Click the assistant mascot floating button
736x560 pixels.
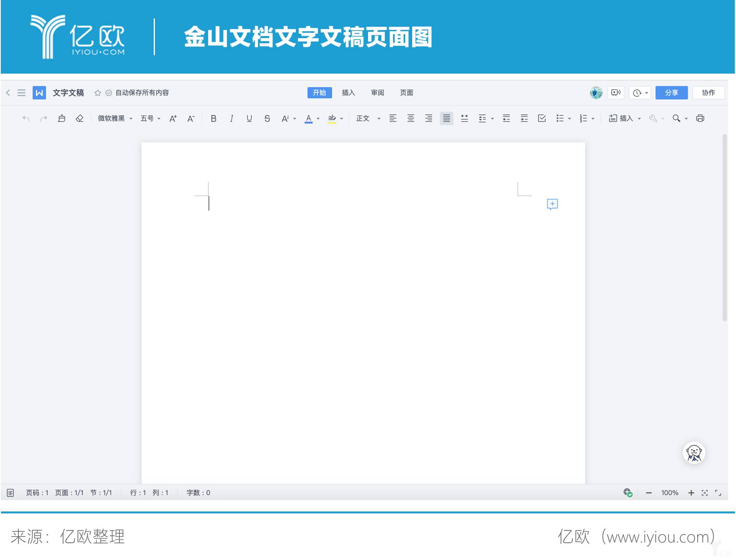point(694,453)
